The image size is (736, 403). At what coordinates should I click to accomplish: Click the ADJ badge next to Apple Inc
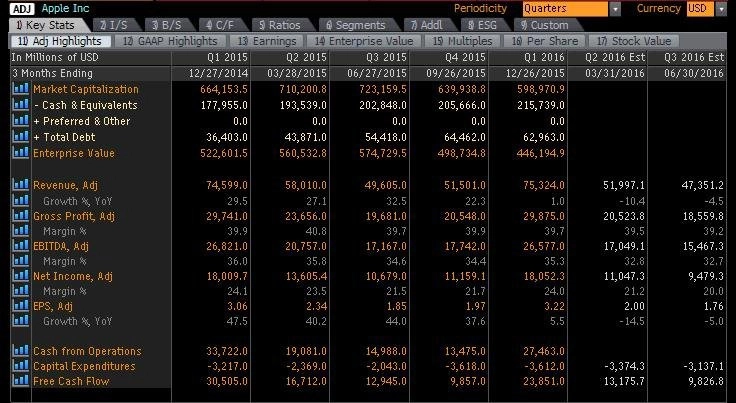point(22,8)
